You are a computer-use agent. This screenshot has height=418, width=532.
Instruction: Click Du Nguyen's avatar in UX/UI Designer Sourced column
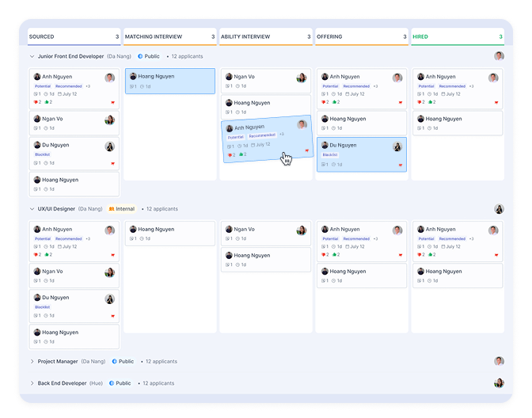coord(109,299)
